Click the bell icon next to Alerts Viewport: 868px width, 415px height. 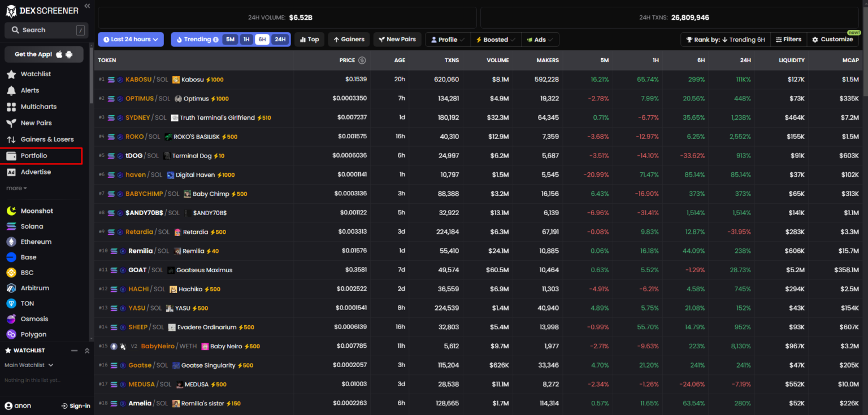point(11,90)
